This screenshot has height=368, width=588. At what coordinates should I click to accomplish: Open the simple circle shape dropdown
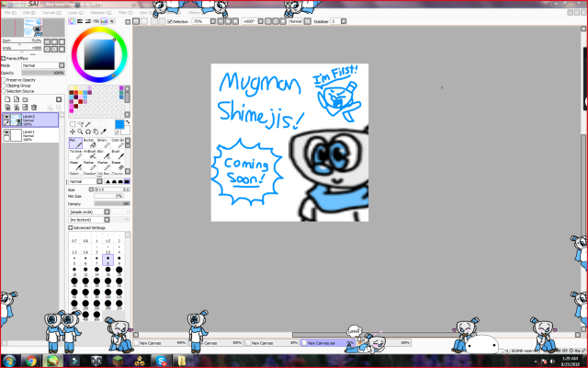[x=89, y=212]
